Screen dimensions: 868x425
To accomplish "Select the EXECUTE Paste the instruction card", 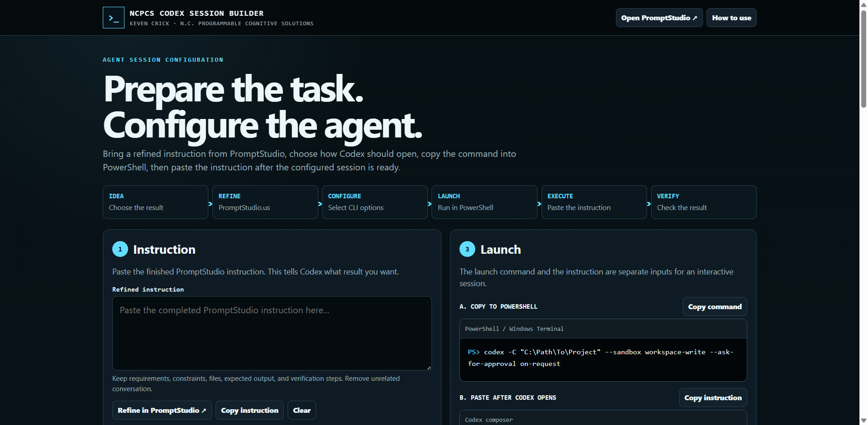I will (x=593, y=202).
